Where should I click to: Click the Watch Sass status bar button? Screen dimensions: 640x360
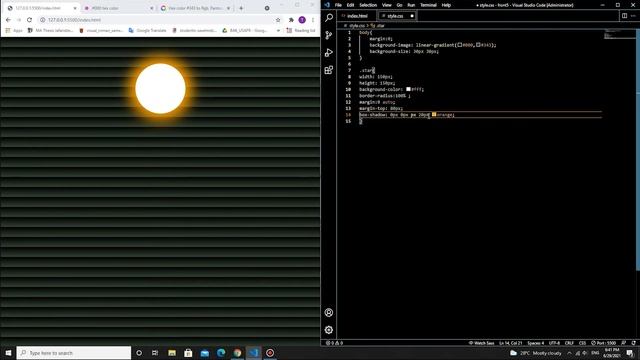[x=482, y=343]
